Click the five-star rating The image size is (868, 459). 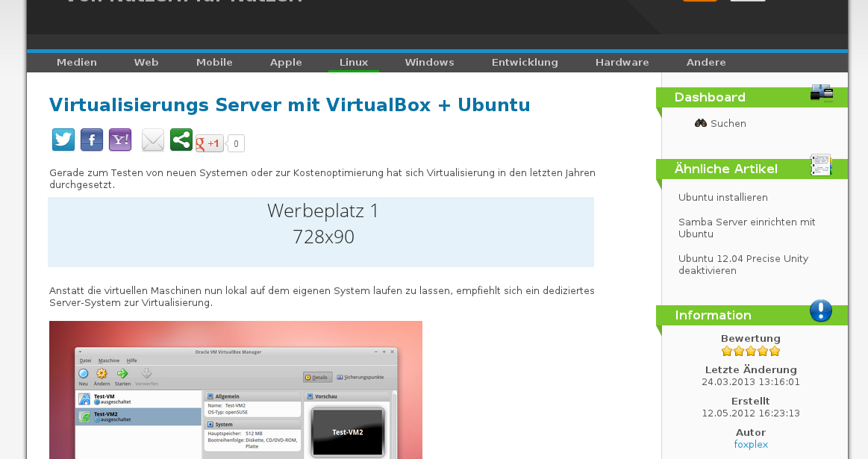coord(750,351)
